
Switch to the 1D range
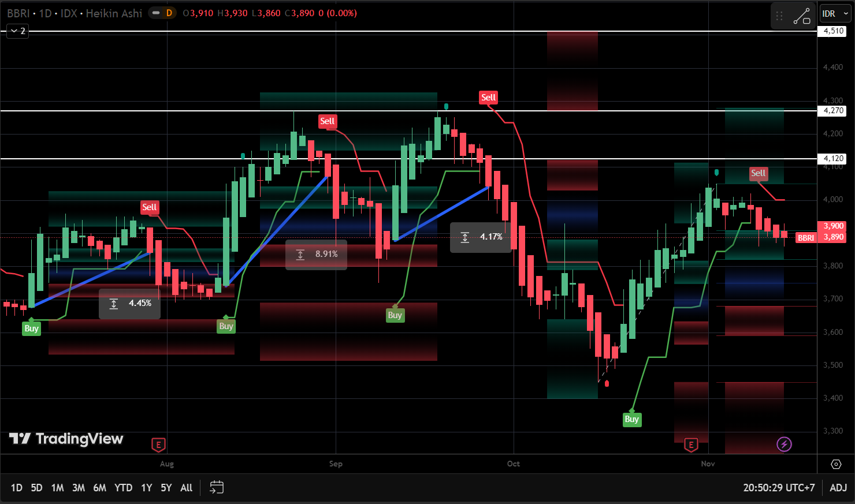click(x=16, y=488)
